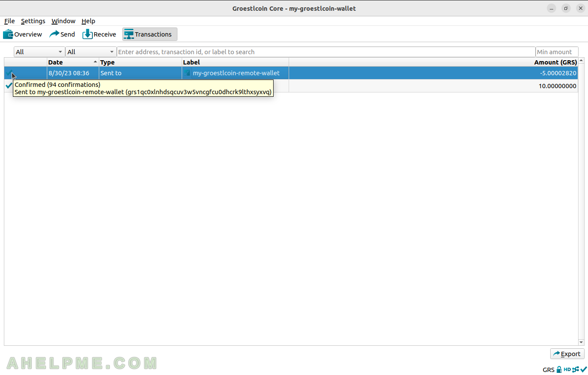Sort by the Label column header

(235, 62)
